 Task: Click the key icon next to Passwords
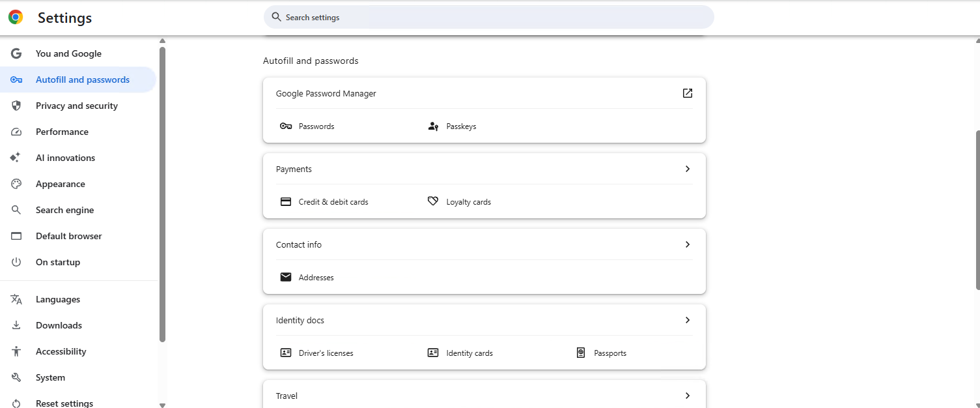pos(286,126)
